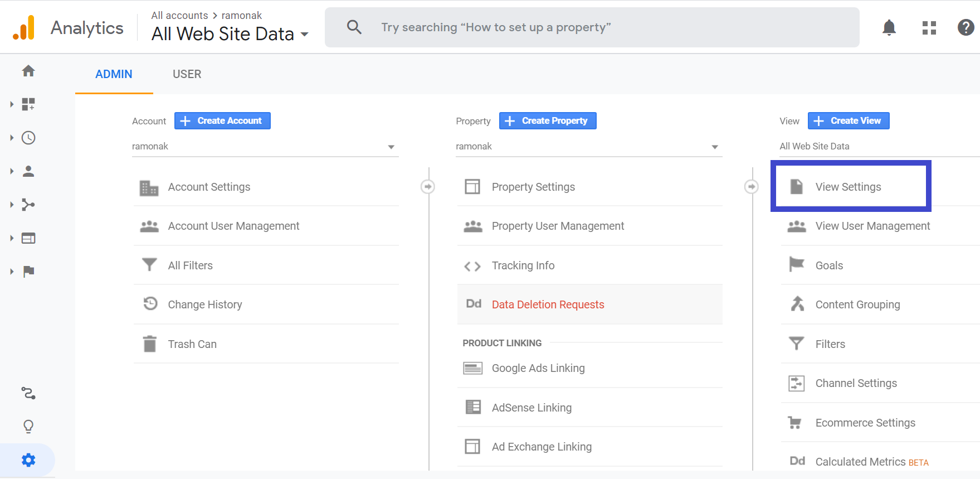The width and height of the screenshot is (980, 479).
Task: Go to Home in the sidebar
Action: point(28,71)
